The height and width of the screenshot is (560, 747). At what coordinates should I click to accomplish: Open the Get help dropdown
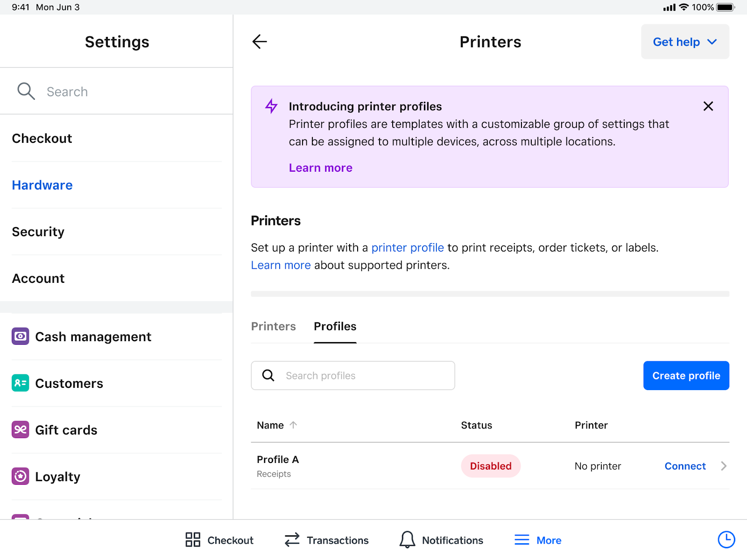click(x=684, y=42)
